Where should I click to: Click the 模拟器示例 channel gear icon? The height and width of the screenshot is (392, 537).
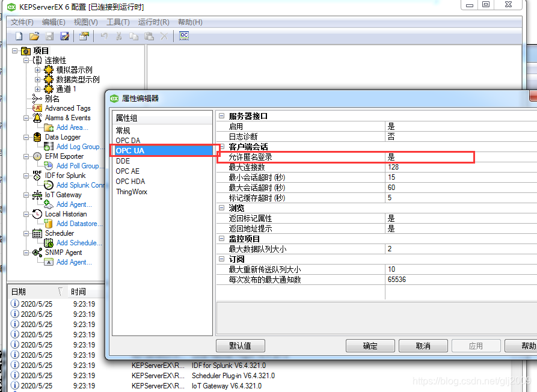pyautogui.click(x=49, y=70)
